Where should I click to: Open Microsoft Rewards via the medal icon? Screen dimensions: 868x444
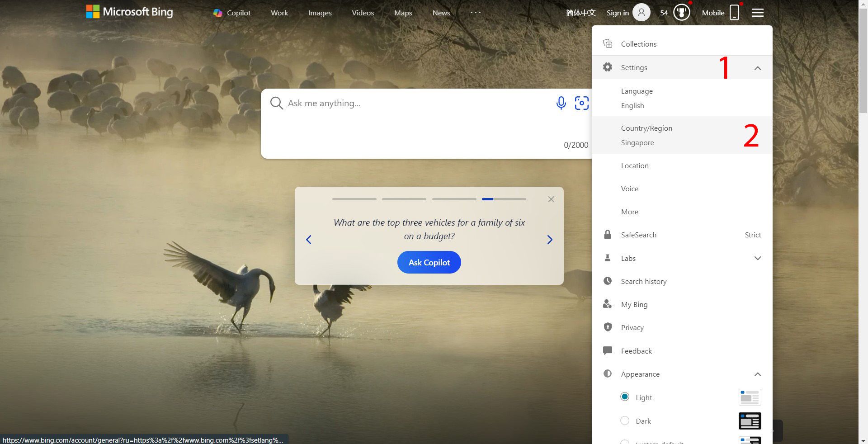click(681, 12)
